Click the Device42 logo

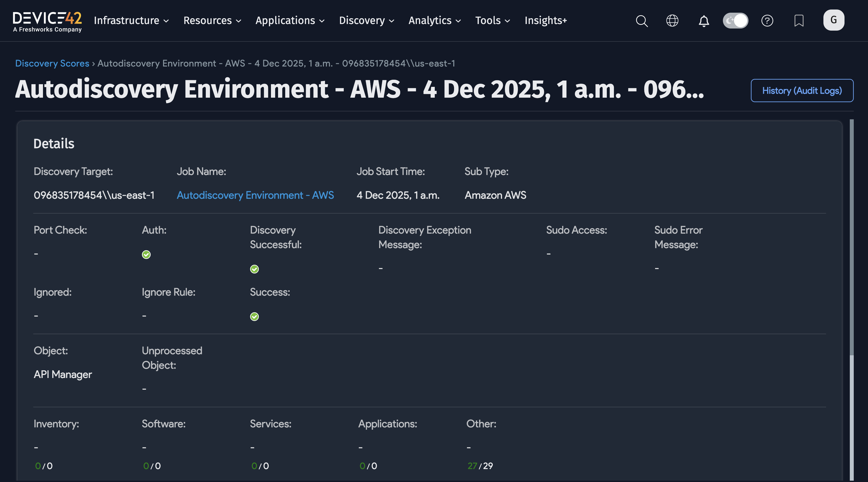pos(47,21)
